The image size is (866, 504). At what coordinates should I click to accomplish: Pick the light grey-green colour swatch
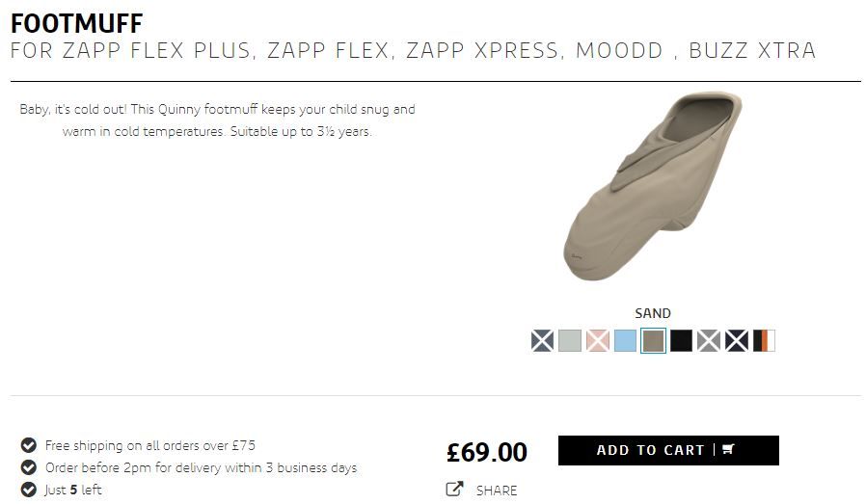click(570, 340)
